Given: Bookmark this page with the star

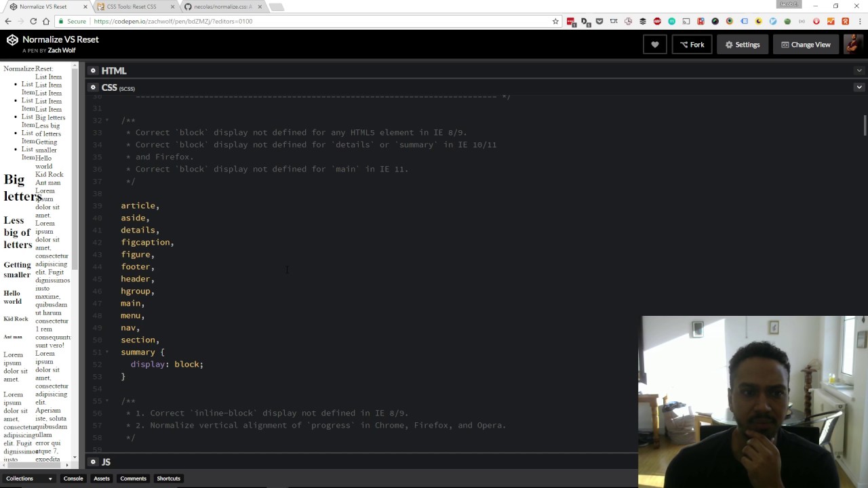Looking at the screenshot, I should tap(555, 22).
